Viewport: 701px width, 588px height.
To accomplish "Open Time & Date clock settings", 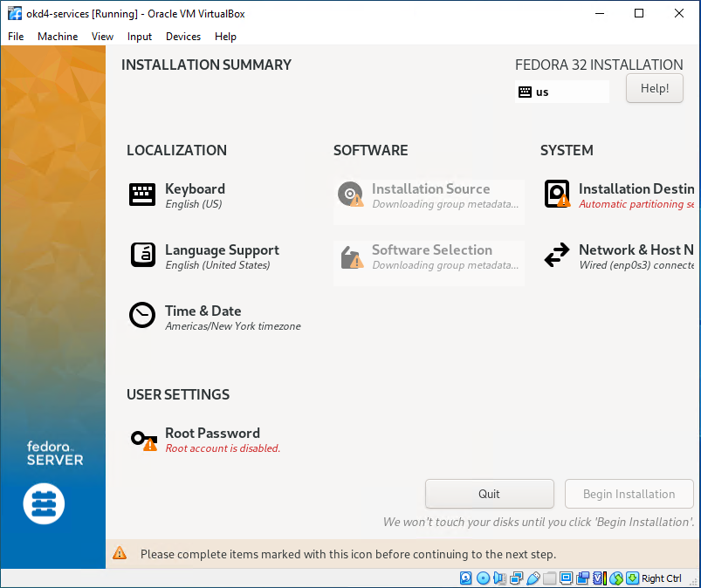I will click(x=142, y=316).
